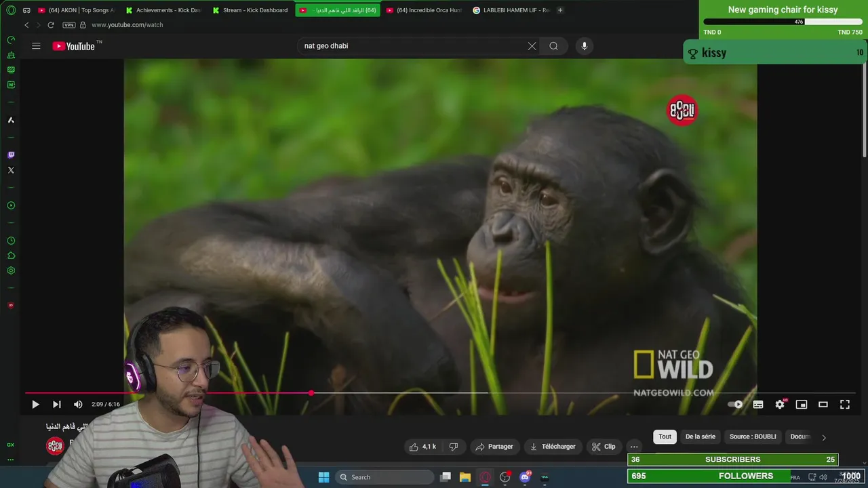
Task: Open sidebar player icon
Action: (x=11, y=205)
